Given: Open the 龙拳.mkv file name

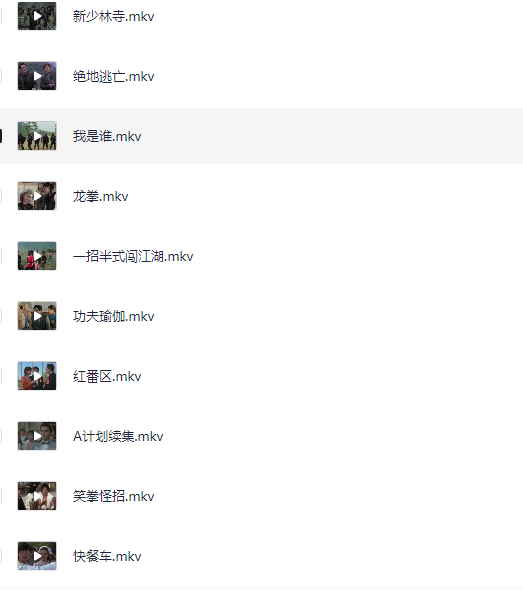Looking at the screenshot, I should tap(100, 196).
